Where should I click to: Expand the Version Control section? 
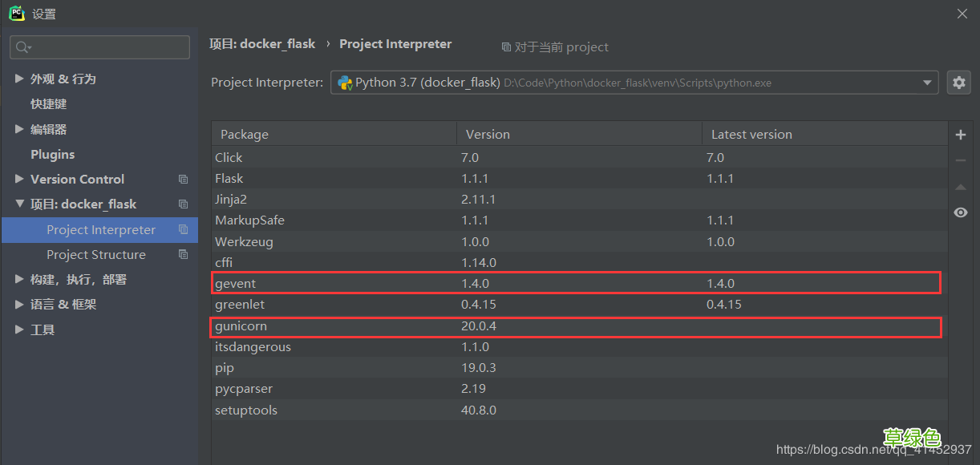pyautogui.click(x=19, y=180)
